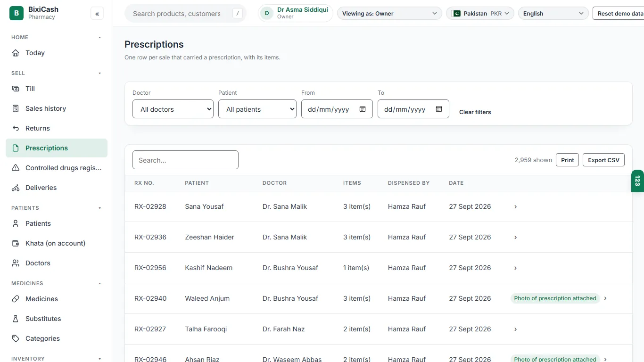Collapse the HOME sidebar section
Screen dimensions: 644x362
pos(99,37)
